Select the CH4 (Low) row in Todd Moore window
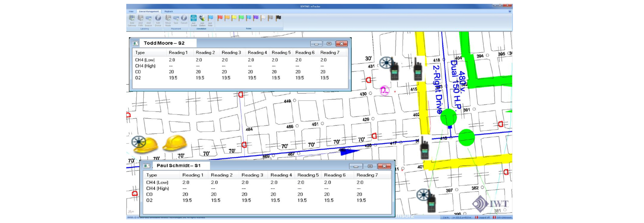This screenshot has height=223, width=644. pyautogui.click(x=240, y=60)
